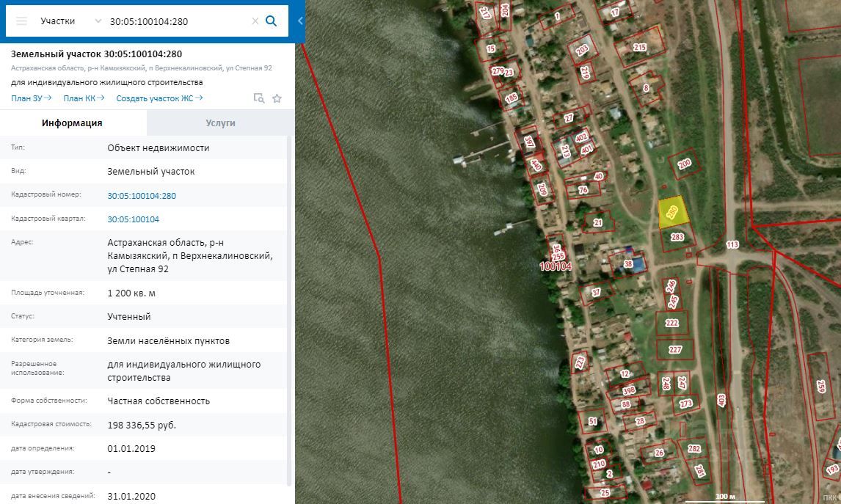The width and height of the screenshot is (841, 504).
Task: Select highlighted yellow parcel 280 on map
Action: [x=673, y=212]
